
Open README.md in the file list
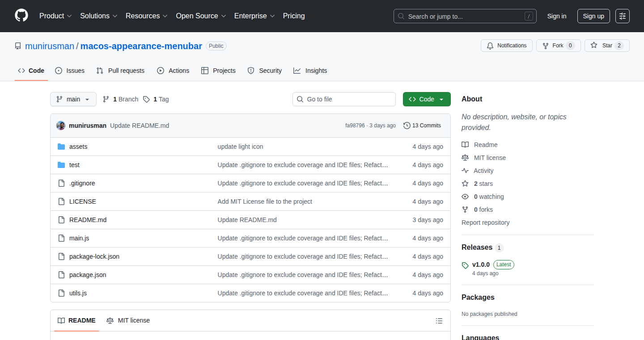pyautogui.click(x=88, y=220)
